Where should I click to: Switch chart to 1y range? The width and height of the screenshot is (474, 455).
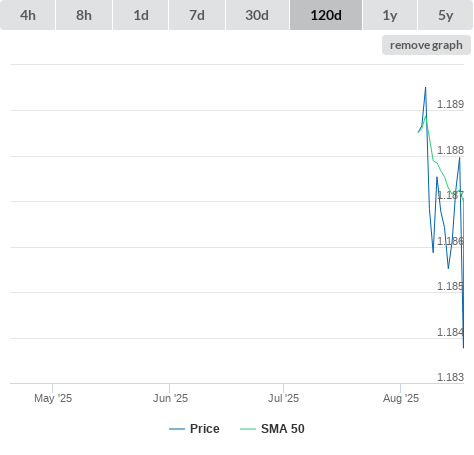coord(390,15)
